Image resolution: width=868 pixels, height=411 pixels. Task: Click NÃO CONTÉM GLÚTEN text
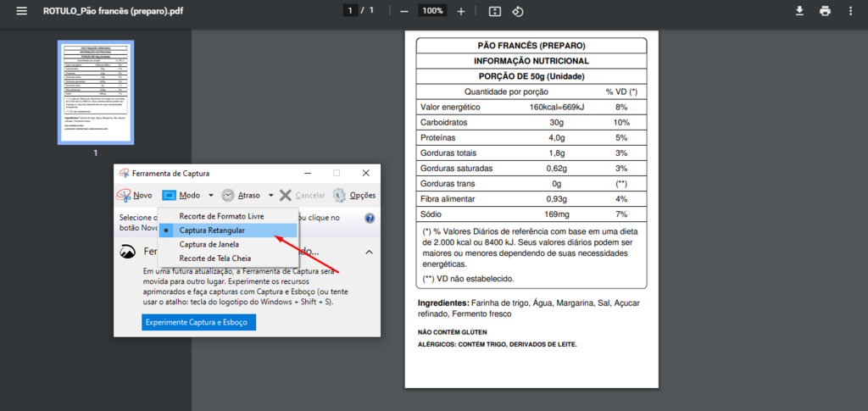453,332
